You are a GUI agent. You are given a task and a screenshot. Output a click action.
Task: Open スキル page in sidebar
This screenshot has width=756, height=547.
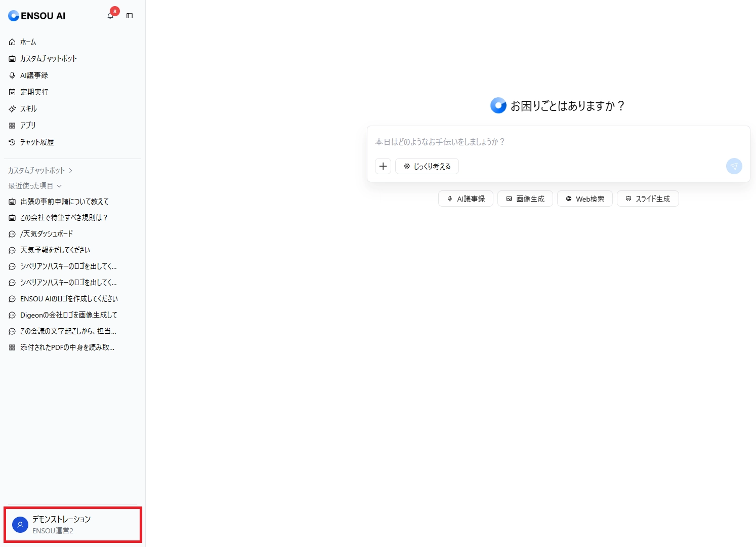[72, 109]
